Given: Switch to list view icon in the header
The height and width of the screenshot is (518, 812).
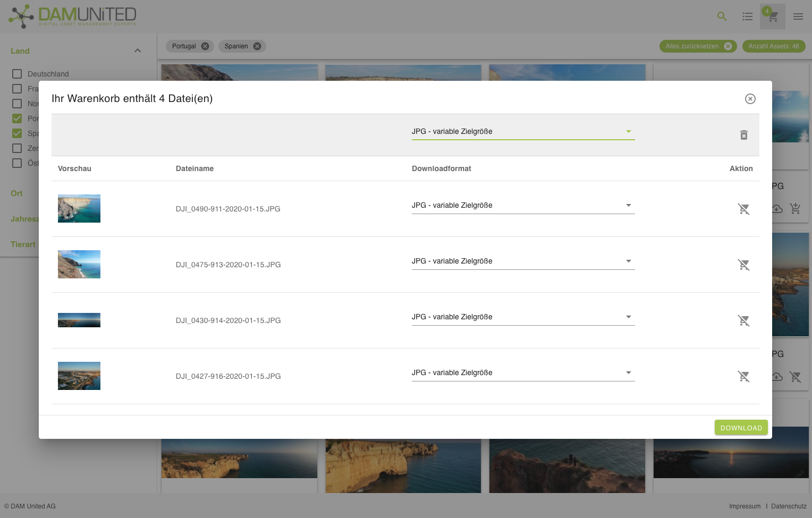Looking at the screenshot, I should click(747, 16).
